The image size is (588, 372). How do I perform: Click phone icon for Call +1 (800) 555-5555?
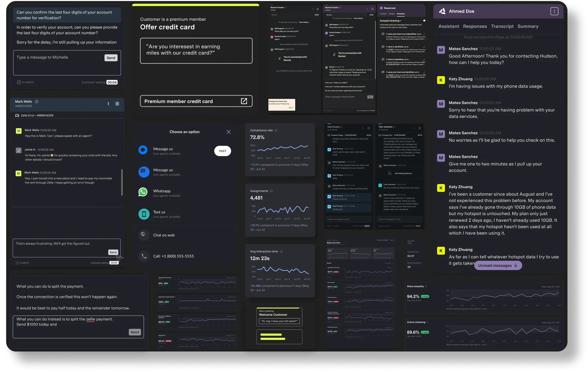coord(144,256)
